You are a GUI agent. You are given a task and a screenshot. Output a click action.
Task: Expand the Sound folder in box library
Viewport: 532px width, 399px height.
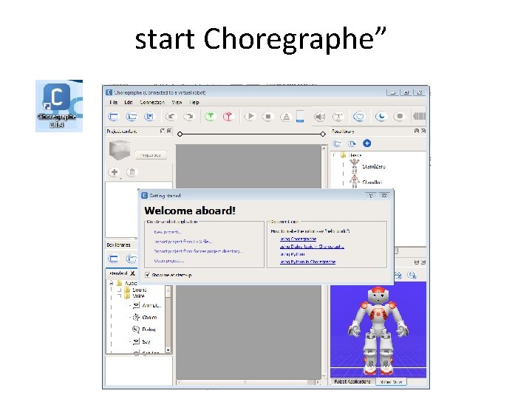[120, 290]
